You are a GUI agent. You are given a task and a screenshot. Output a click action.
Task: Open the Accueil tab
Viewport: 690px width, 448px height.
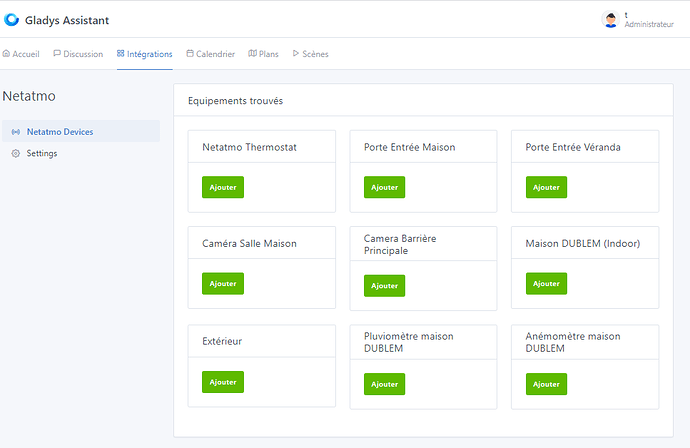coord(21,54)
